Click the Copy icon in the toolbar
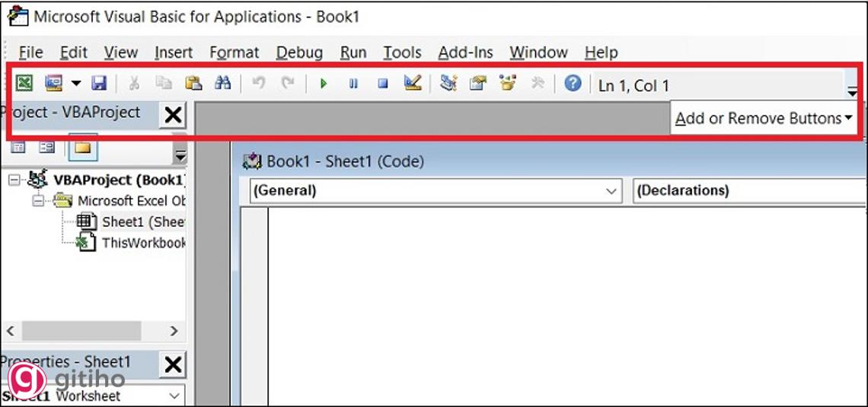868x407 pixels. point(163,84)
